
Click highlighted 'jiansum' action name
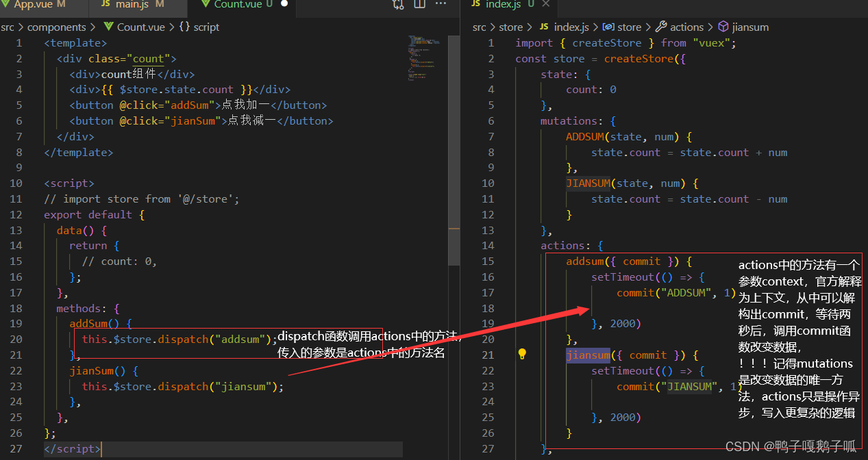point(588,355)
